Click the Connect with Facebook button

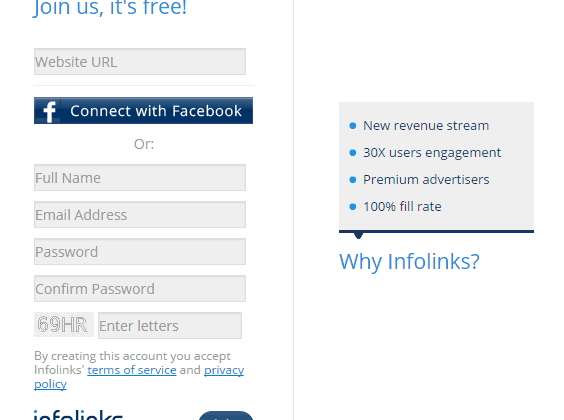[143, 110]
